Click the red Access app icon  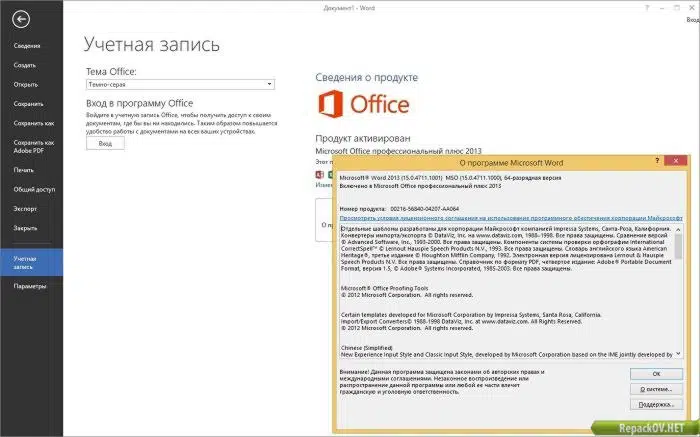pos(320,175)
